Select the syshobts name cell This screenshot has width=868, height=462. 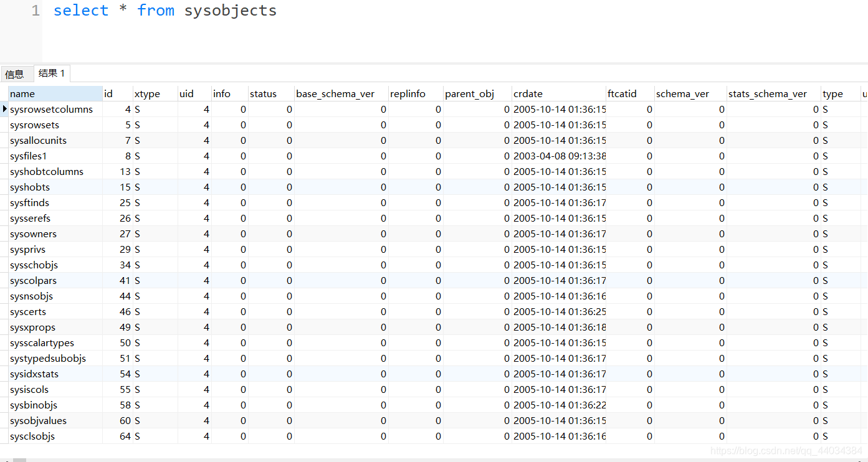pyautogui.click(x=55, y=187)
